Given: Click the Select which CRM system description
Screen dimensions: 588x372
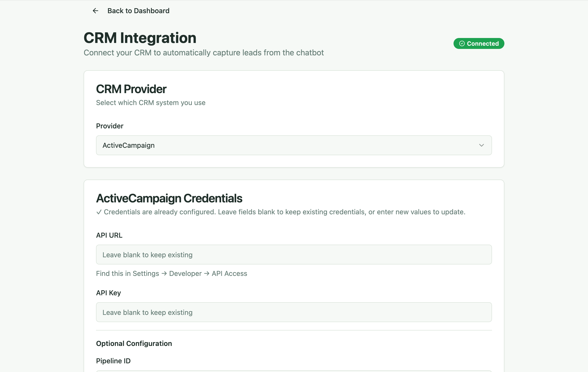Looking at the screenshot, I should [151, 103].
